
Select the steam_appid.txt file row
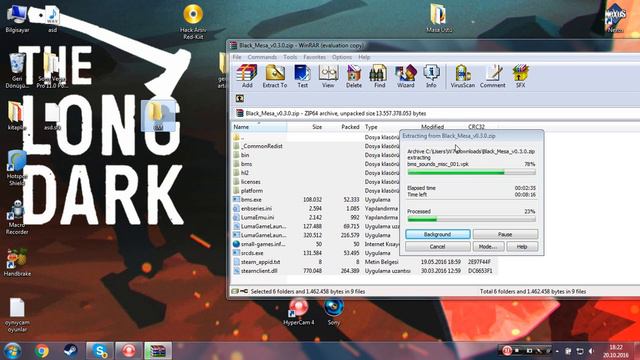[x=364, y=262]
